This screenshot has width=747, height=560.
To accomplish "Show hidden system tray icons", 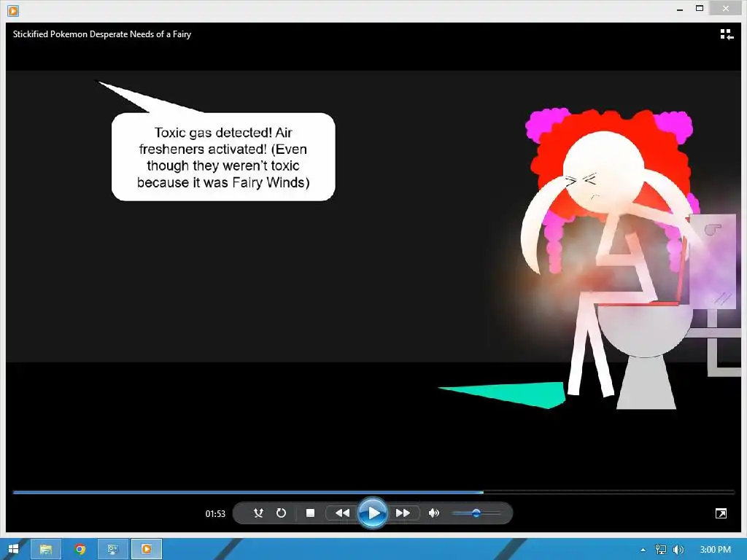I will pyautogui.click(x=643, y=550).
